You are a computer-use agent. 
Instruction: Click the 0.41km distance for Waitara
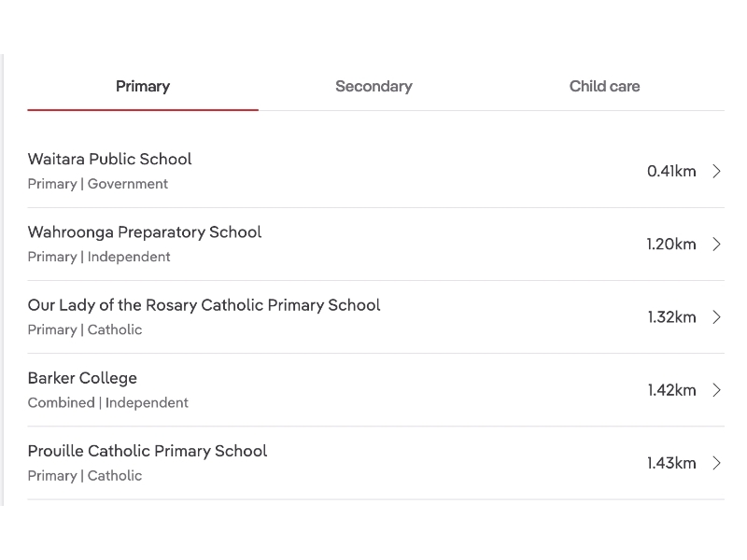[x=671, y=171]
